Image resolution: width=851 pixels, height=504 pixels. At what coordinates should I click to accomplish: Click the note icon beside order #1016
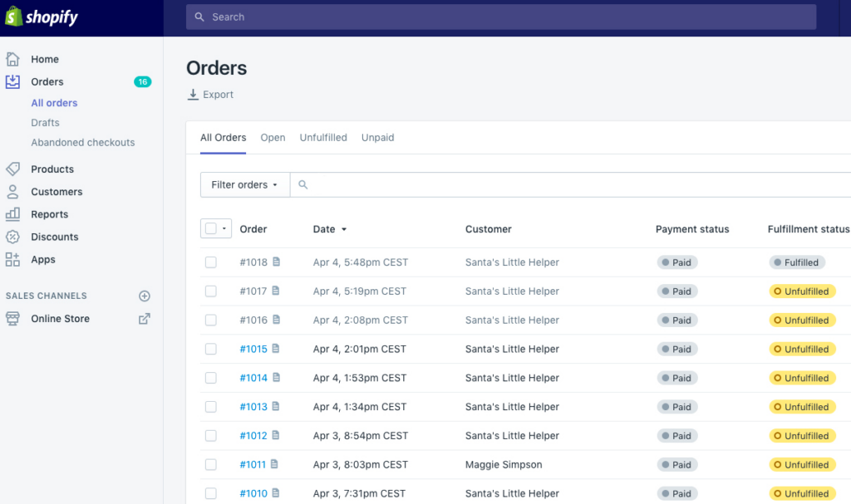coord(276,319)
